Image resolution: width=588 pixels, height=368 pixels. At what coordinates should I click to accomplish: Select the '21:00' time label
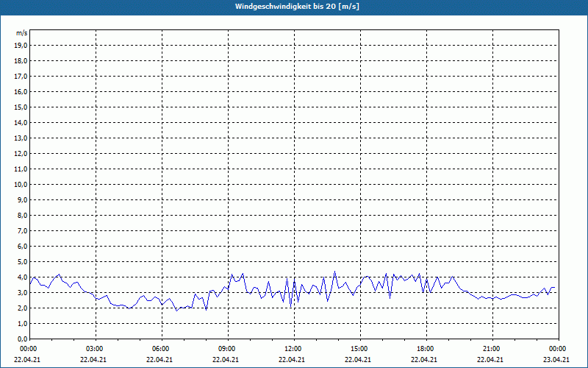point(491,349)
